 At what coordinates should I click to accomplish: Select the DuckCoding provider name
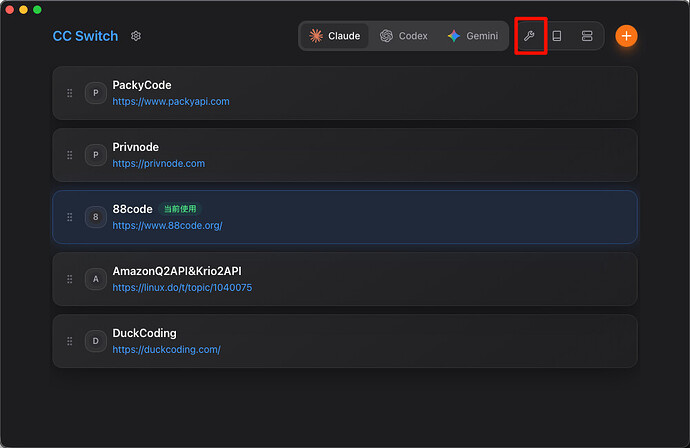144,333
